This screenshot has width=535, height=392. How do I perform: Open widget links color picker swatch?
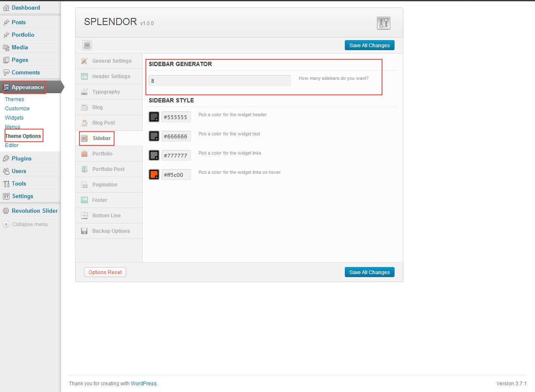pyautogui.click(x=154, y=155)
